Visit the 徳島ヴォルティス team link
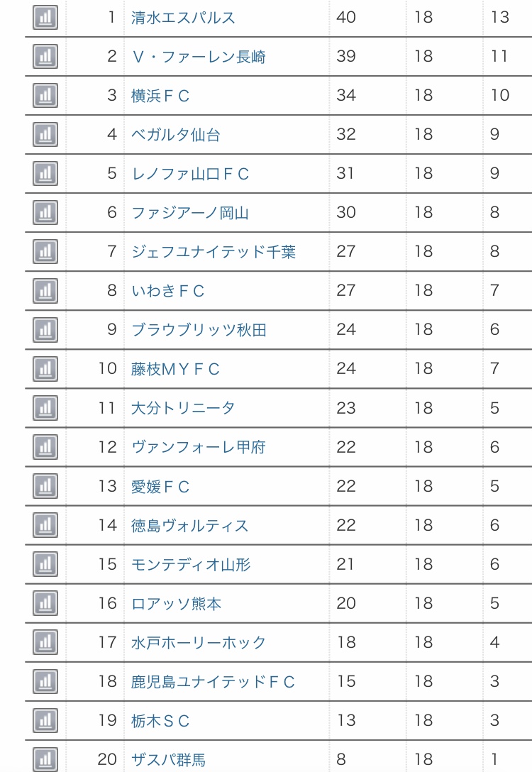 coord(190,525)
